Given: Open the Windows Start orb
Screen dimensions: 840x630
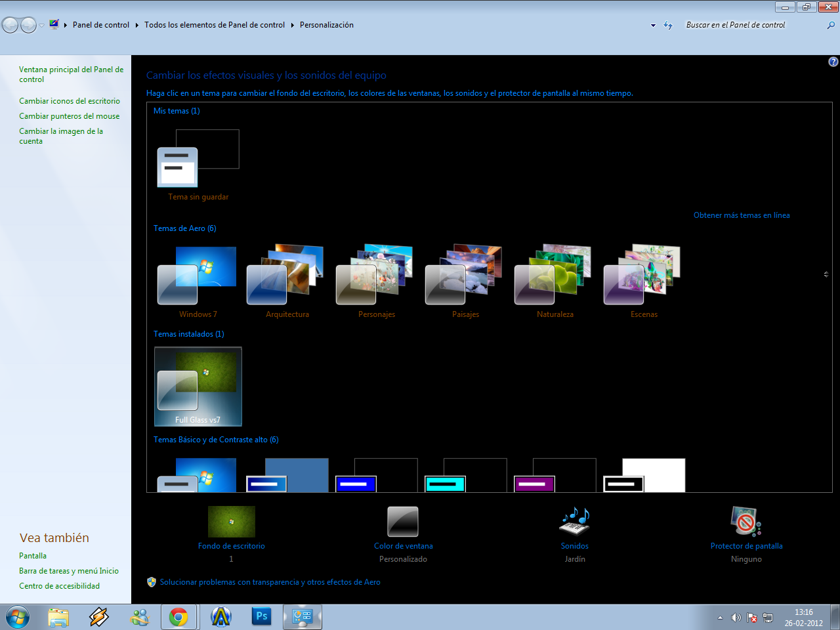Looking at the screenshot, I should (18, 618).
